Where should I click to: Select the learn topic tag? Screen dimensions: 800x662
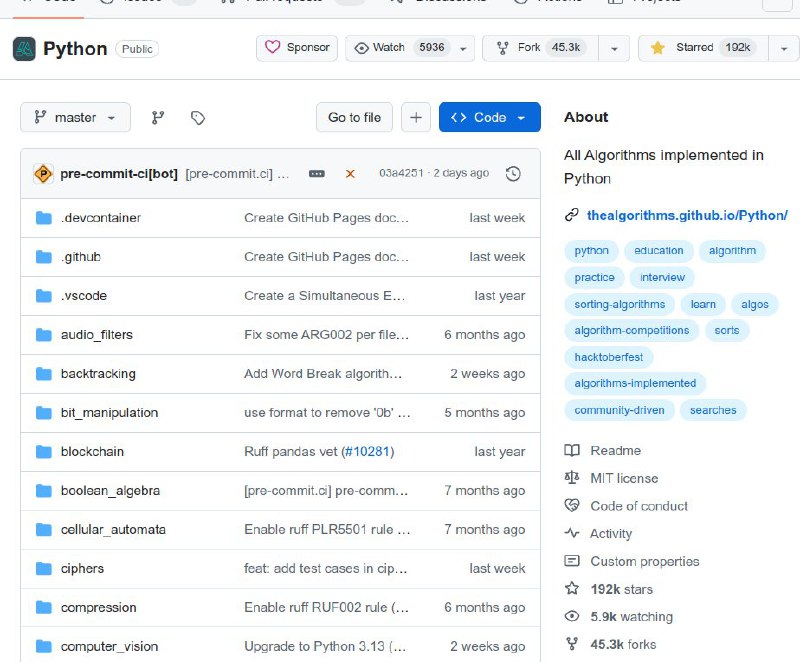[703, 304]
